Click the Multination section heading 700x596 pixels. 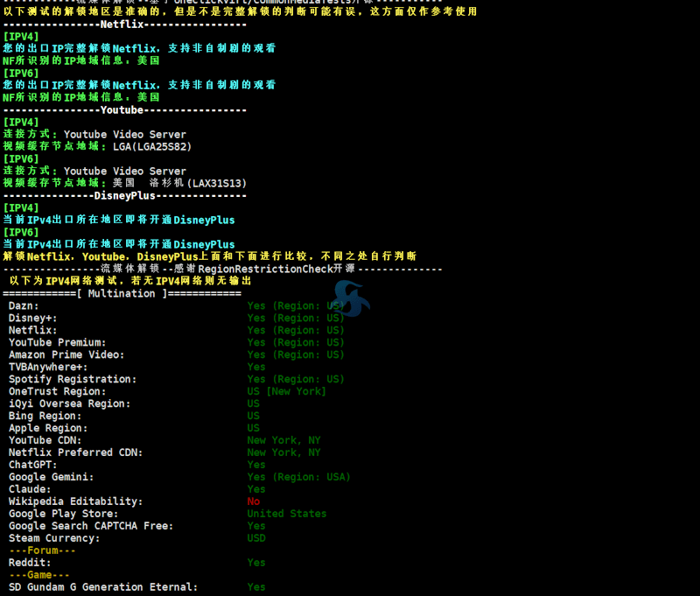click(x=122, y=294)
